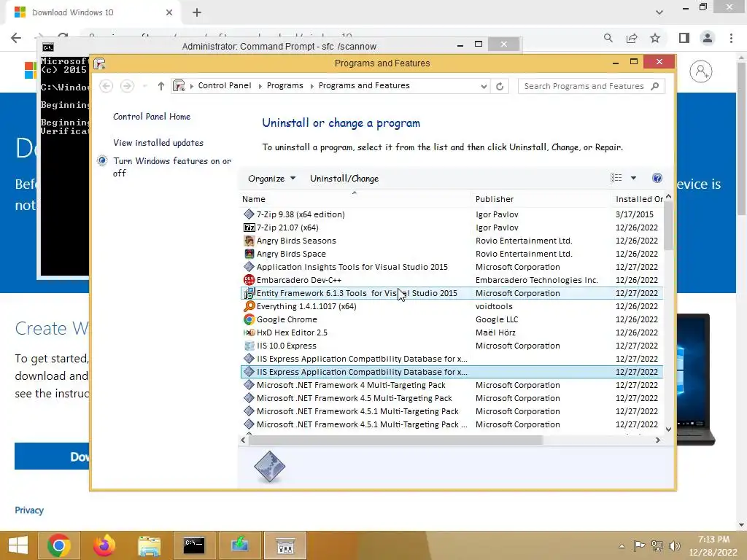Refresh the Programs and Features list
The height and width of the screenshot is (560, 747).
500,86
